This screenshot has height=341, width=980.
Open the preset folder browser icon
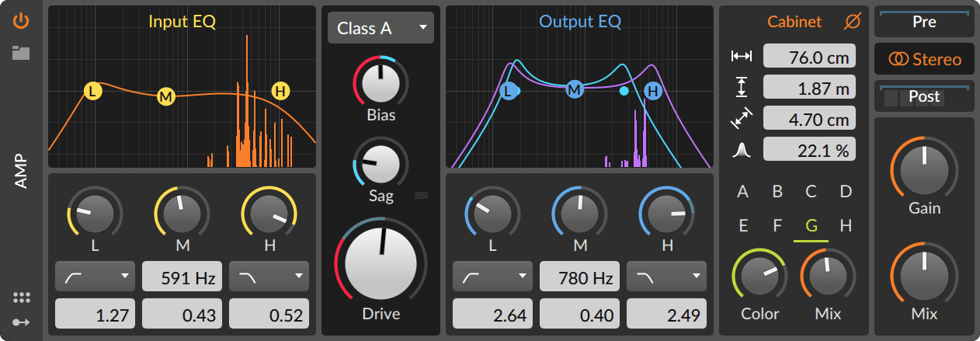pos(21,53)
